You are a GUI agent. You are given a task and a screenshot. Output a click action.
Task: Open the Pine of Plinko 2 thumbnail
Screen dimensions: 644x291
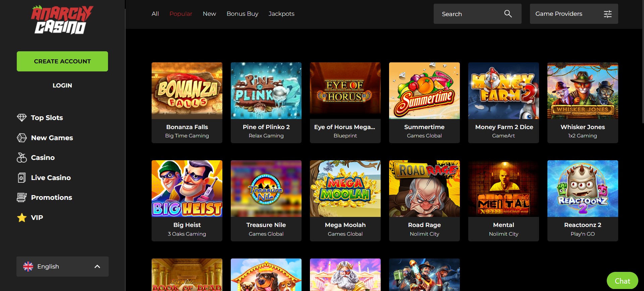(266, 91)
